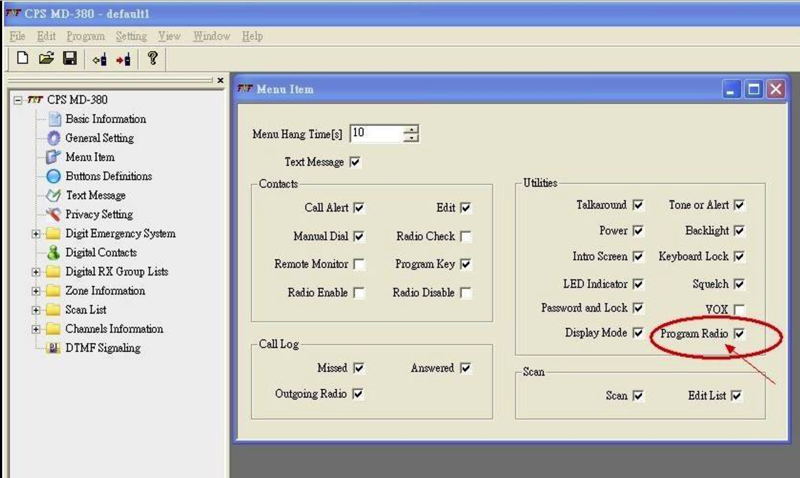Enable the Radio Check checkbox
This screenshot has height=478, width=800.
pos(465,237)
